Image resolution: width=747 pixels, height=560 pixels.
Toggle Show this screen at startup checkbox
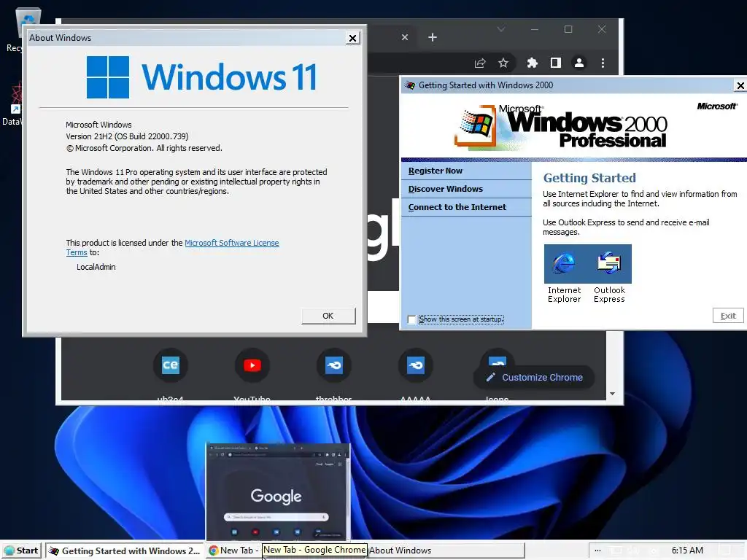point(411,319)
